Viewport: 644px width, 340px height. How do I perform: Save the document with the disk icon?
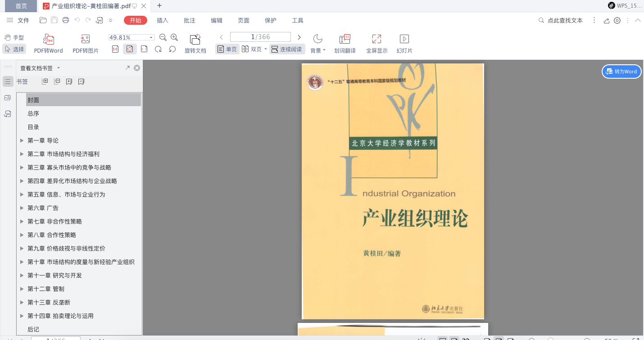click(54, 20)
